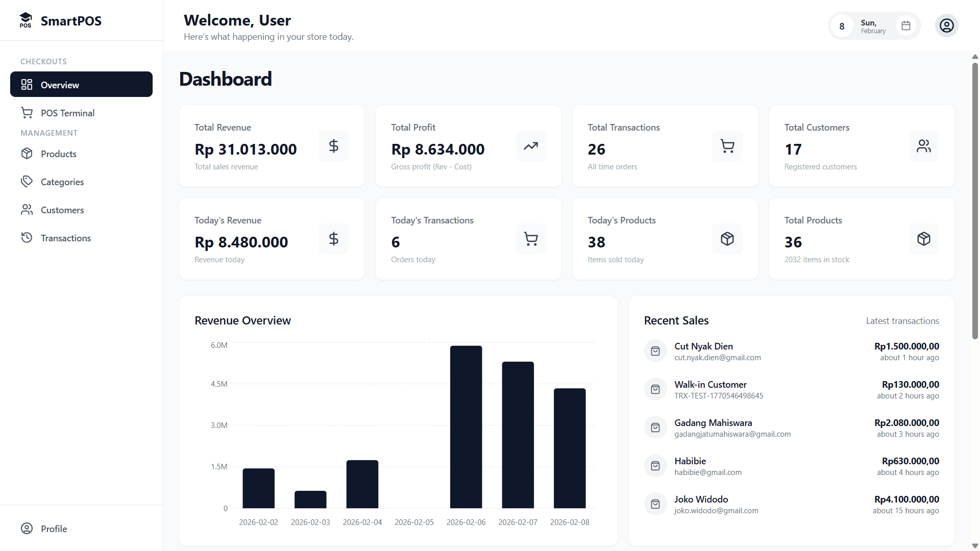This screenshot has width=980, height=551.
Task: Click the '8' notification count badge
Action: [843, 26]
